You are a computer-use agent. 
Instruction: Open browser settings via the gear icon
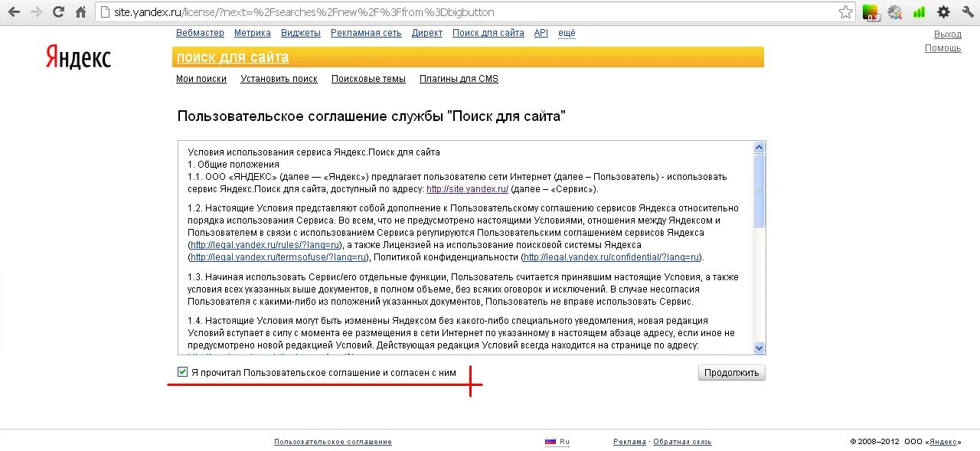coord(943,11)
